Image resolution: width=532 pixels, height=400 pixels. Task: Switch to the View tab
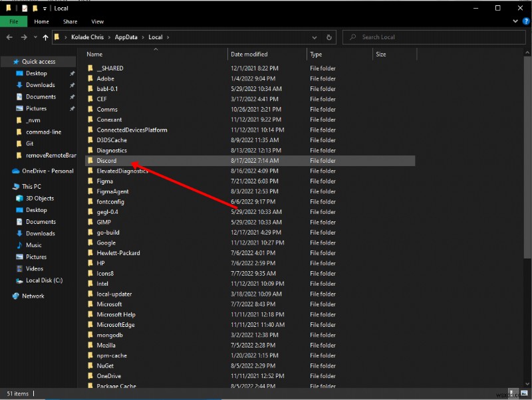pos(97,21)
